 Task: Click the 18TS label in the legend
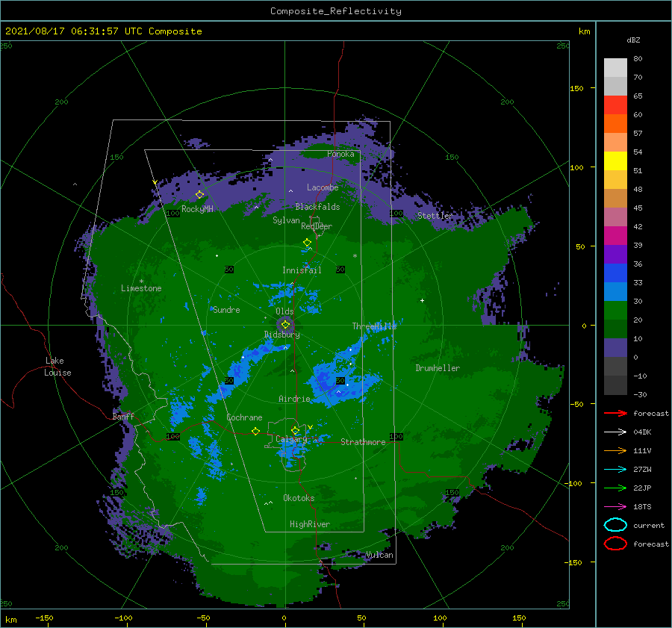coord(642,506)
